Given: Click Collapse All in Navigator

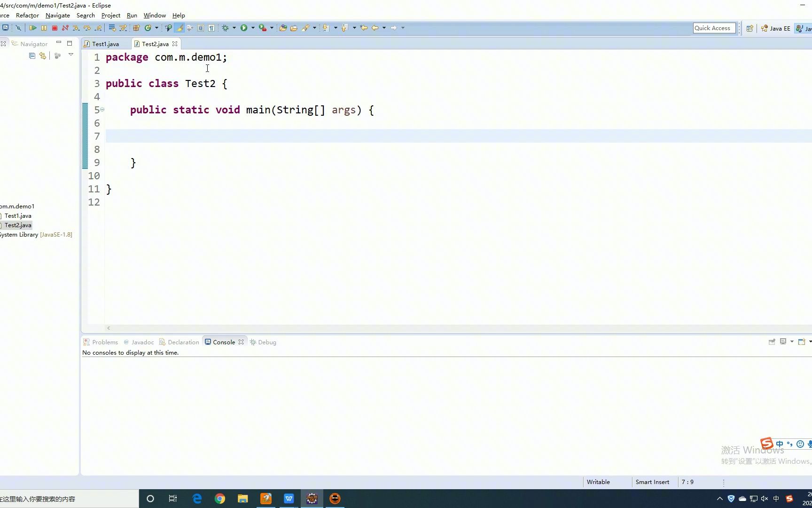Looking at the screenshot, I should click(x=32, y=56).
